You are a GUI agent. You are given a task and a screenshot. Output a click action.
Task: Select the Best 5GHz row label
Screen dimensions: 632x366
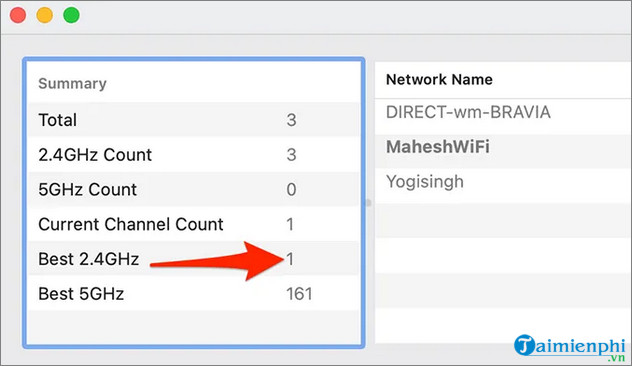pyautogui.click(x=81, y=294)
